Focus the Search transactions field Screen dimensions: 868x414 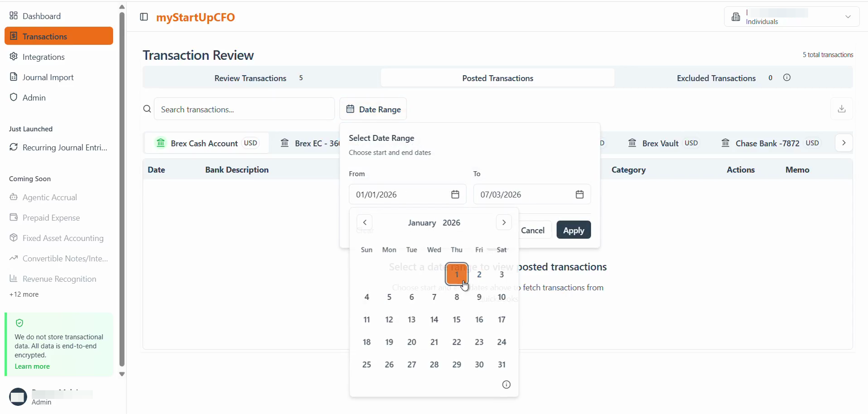pyautogui.click(x=244, y=109)
